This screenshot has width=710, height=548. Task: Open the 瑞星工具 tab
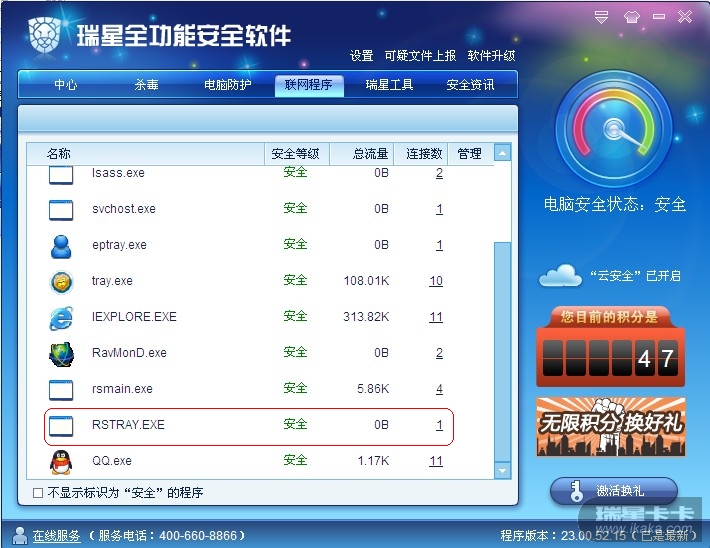(389, 85)
